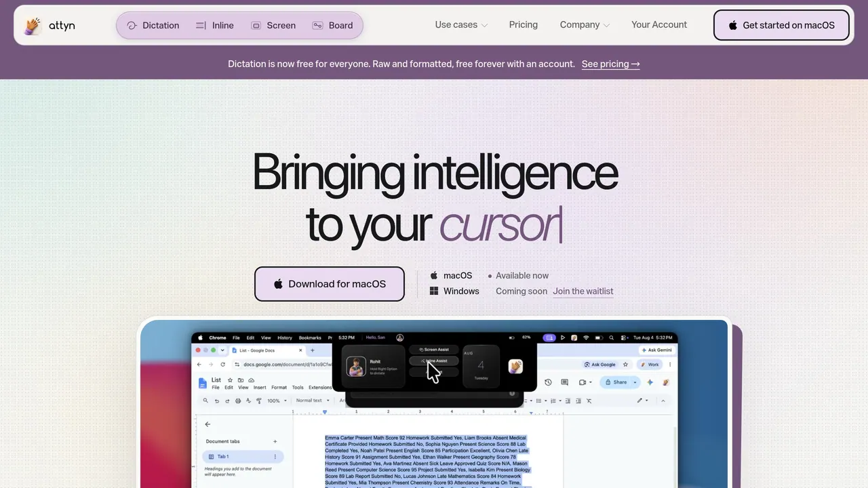
Task: Click Join the waitlist link
Action: tap(583, 291)
